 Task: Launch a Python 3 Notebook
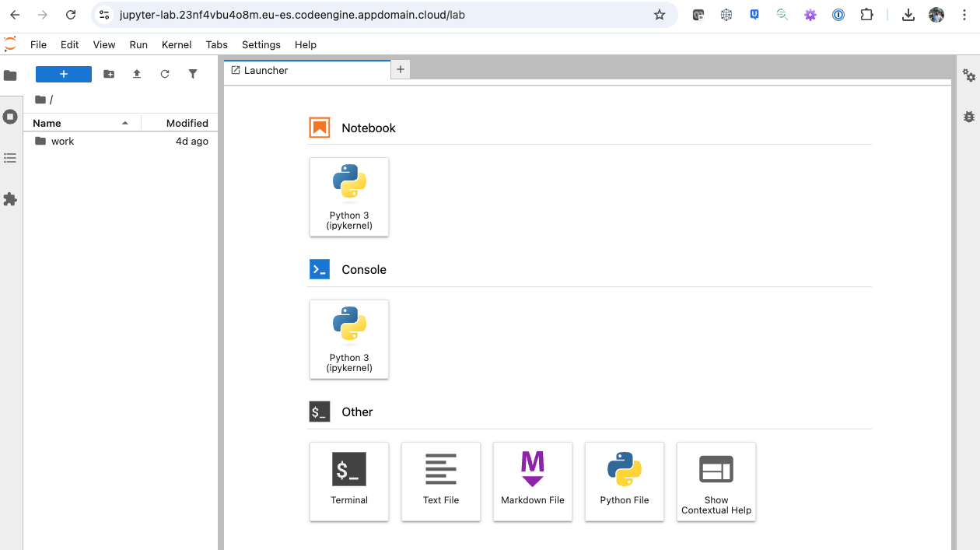point(349,197)
